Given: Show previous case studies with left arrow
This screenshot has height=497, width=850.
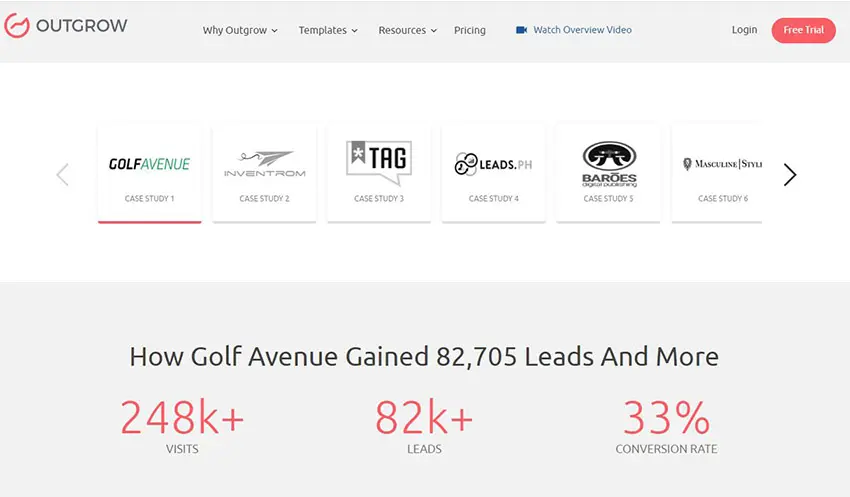Looking at the screenshot, I should click(62, 175).
